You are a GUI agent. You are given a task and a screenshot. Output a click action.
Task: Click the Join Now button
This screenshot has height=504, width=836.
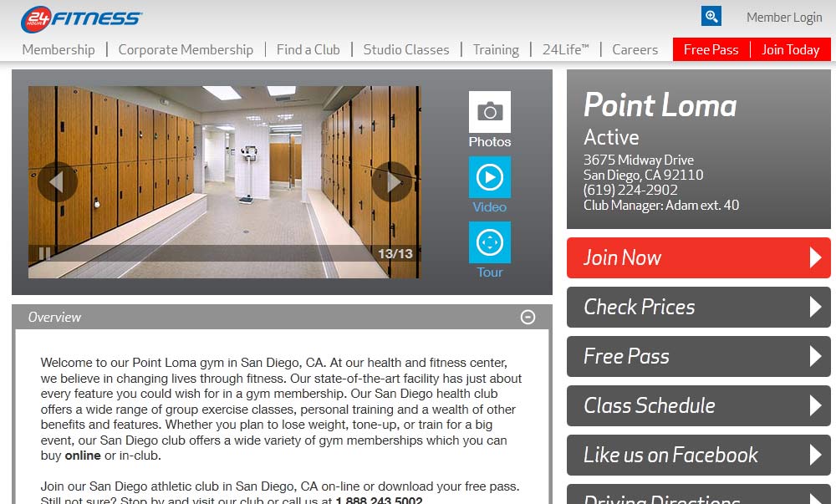pos(698,258)
